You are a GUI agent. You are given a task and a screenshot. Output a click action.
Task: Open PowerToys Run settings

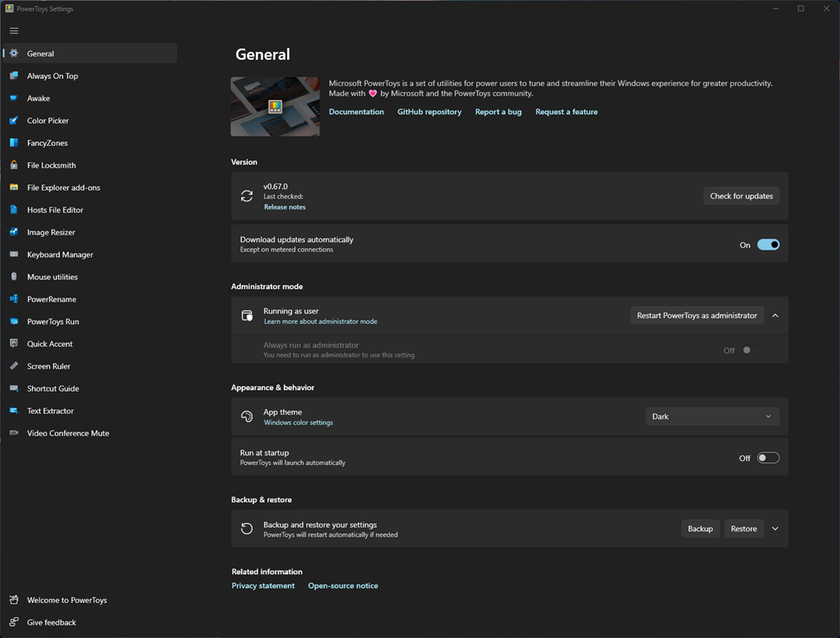[x=90, y=321]
